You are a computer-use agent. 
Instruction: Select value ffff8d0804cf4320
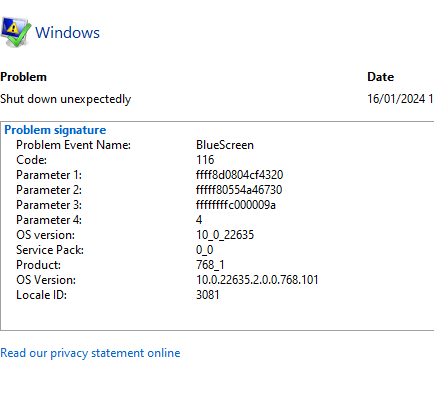[x=239, y=175]
